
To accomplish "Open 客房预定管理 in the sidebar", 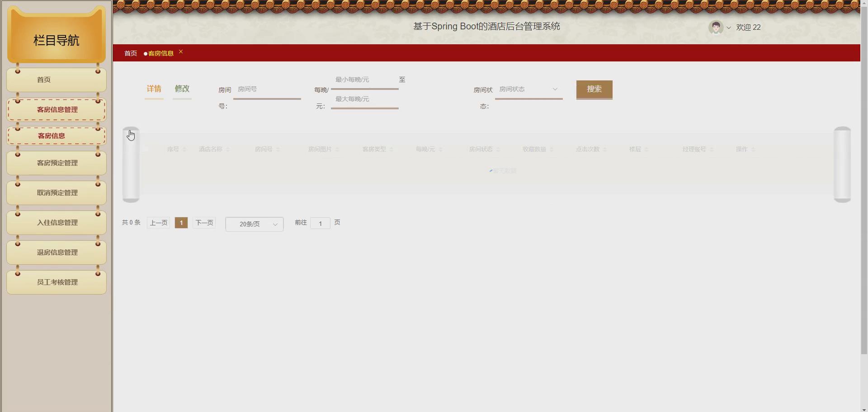I will click(56, 163).
